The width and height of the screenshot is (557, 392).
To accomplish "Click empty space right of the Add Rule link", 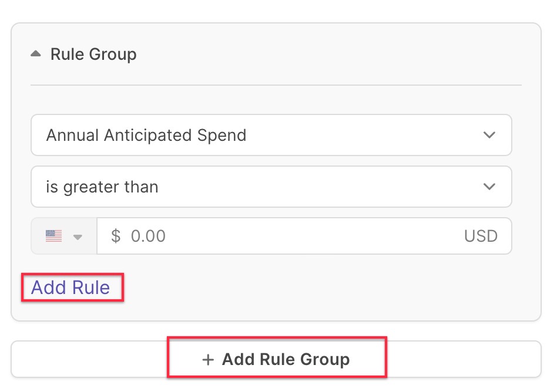I will (320, 288).
